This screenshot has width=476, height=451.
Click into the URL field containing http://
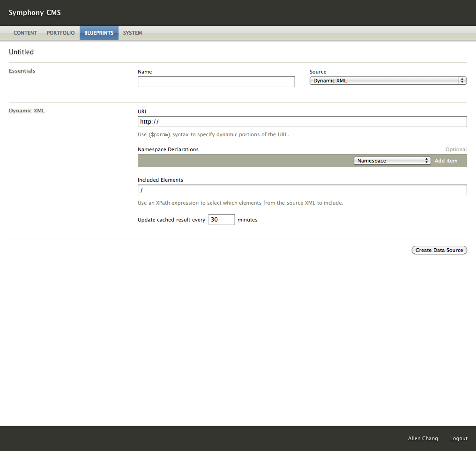pyautogui.click(x=302, y=122)
